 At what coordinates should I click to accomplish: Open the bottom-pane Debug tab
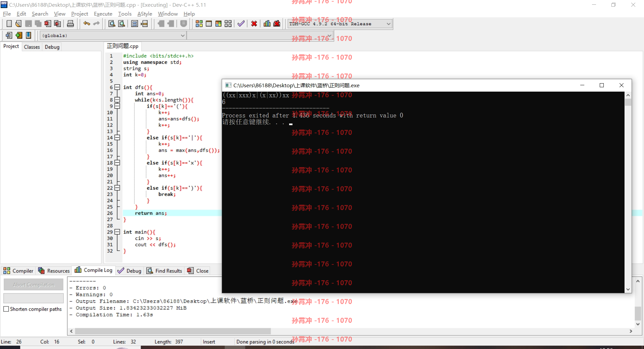tap(129, 271)
